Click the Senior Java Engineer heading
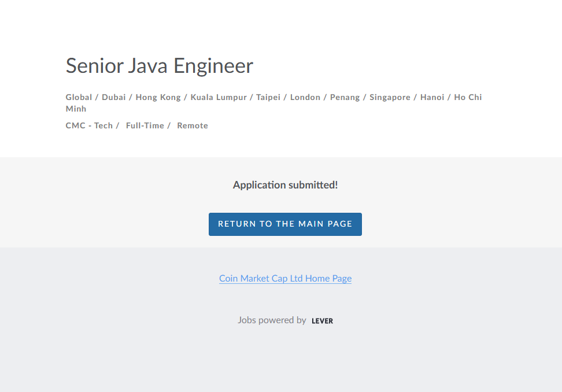The image size is (562, 392). (159, 66)
